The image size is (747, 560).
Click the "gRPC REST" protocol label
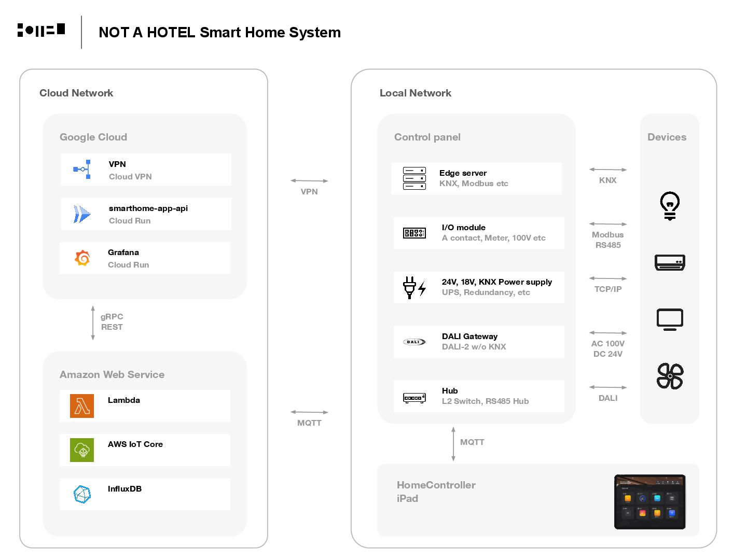112,322
